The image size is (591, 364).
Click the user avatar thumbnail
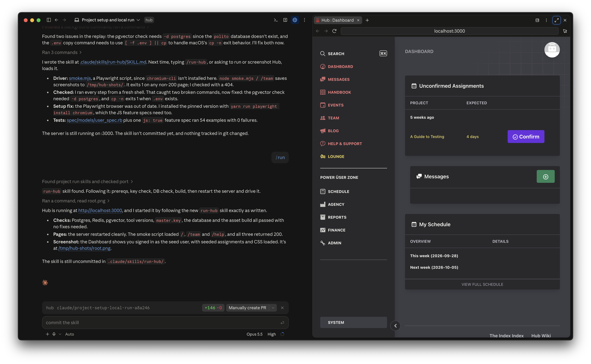point(552,50)
